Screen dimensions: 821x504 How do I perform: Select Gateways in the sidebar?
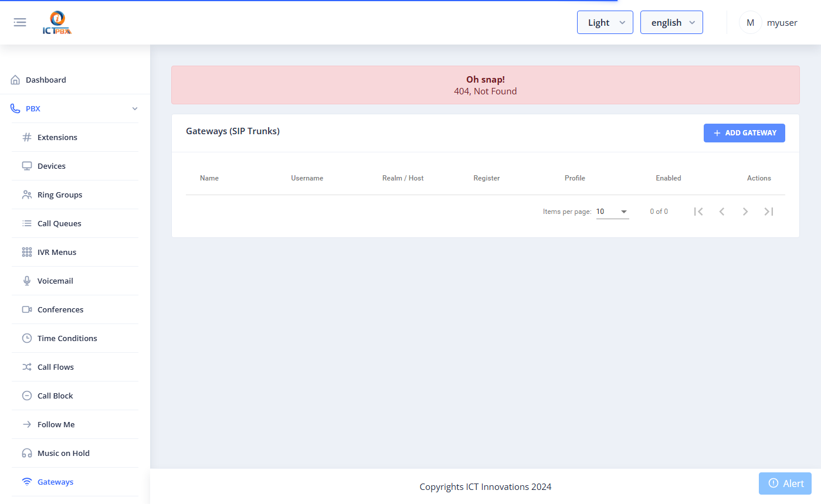tap(75, 482)
